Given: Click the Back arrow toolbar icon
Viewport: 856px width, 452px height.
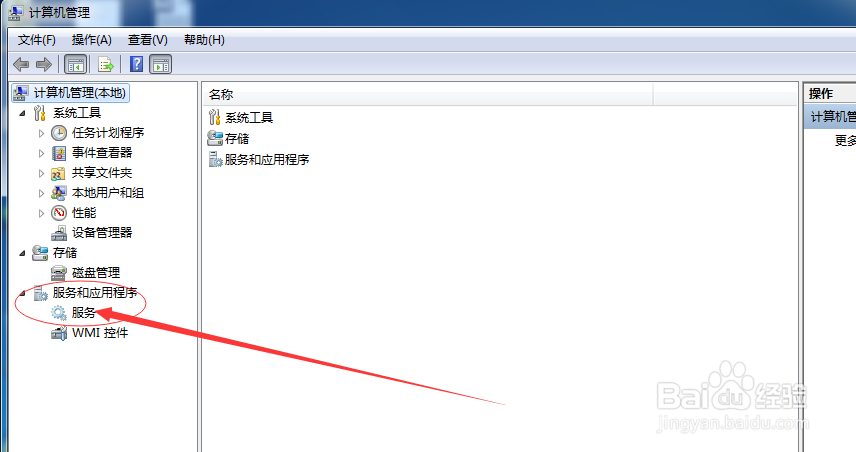Looking at the screenshot, I should pyautogui.click(x=21, y=64).
